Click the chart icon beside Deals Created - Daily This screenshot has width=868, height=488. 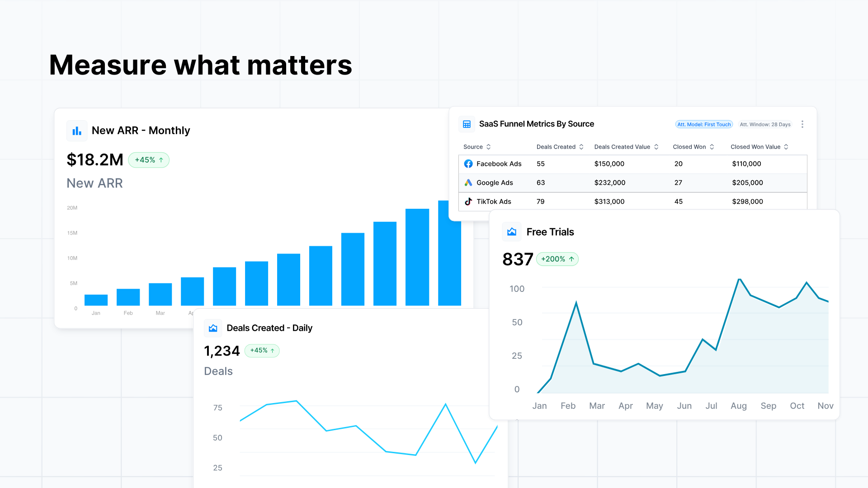click(x=213, y=328)
